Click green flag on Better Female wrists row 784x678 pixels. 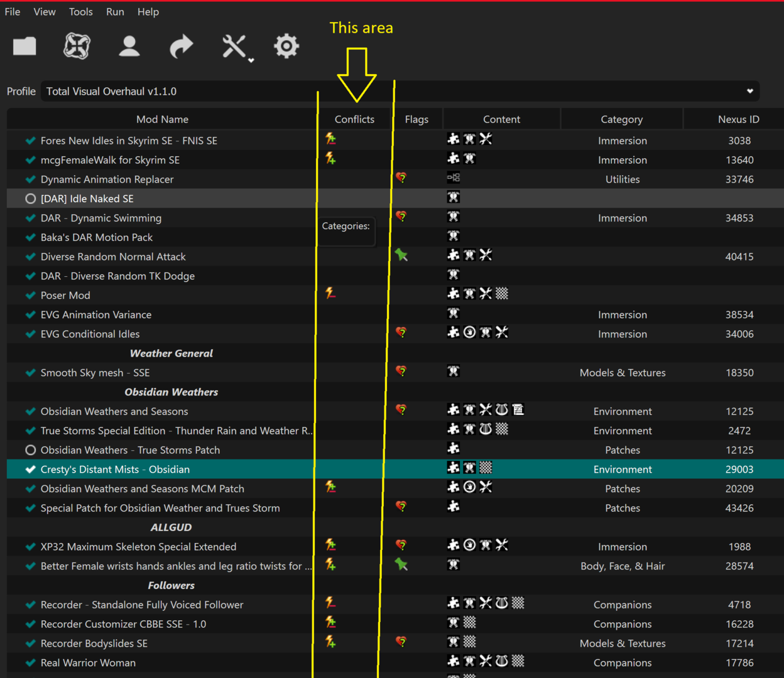pyautogui.click(x=401, y=564)
